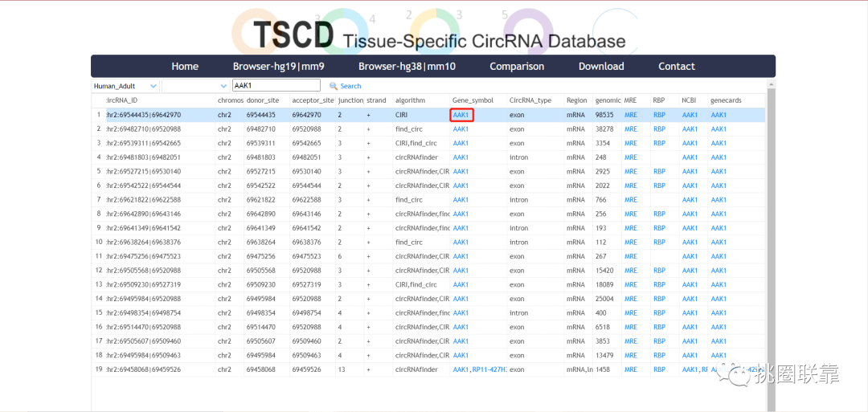This screenshot has height=412, width=868.
Task: Click the CircRNA_type column header
Action: [530, 100]
